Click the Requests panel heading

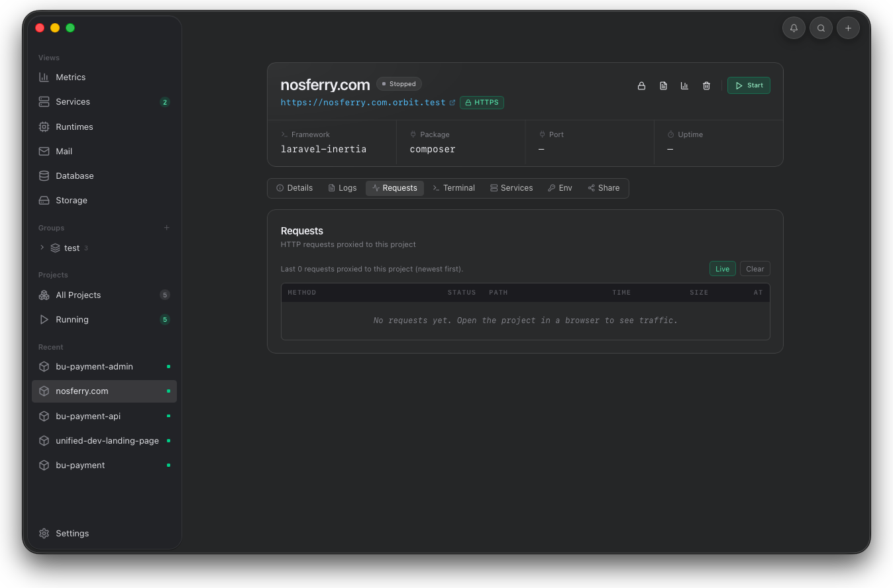pyautogui.click(x=302, y=231)
